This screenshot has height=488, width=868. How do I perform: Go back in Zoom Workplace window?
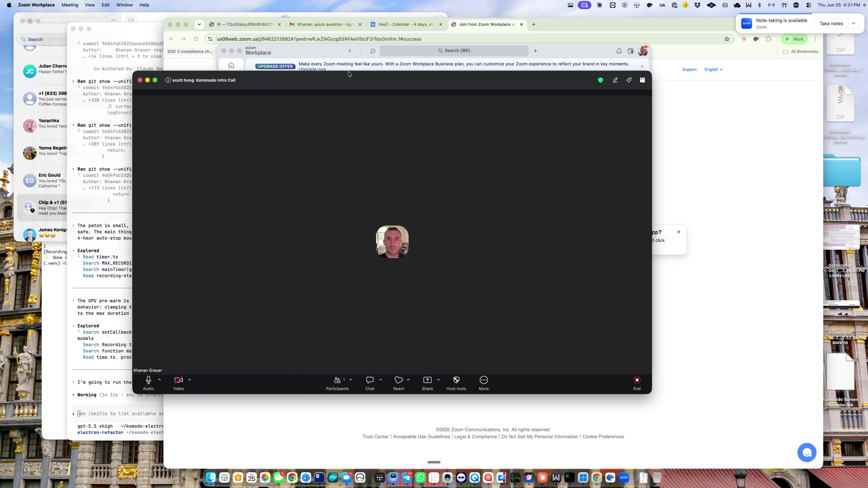coord(350,51)
